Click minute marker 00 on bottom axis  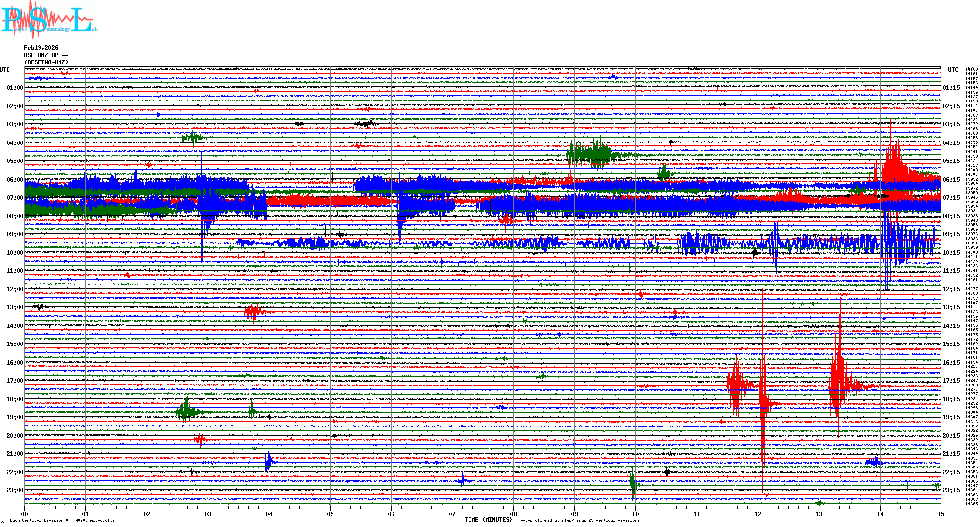pyautogui.click(x=25, y=514)
